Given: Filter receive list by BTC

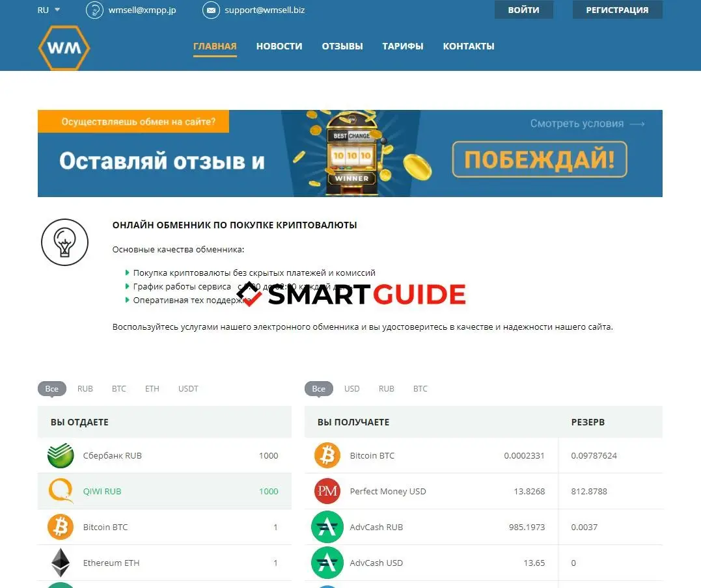Looking at the screenshot, I should point(420,389).
